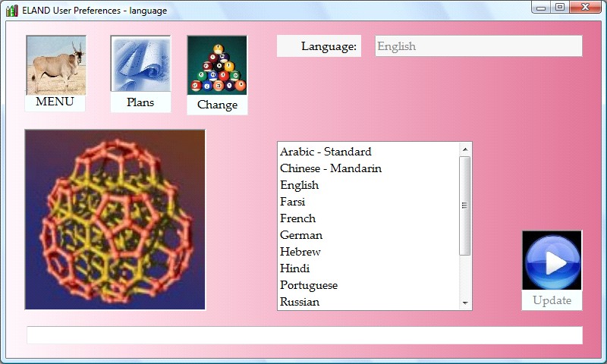Viewport: 607px width, 364px height.
Task: Open Plans via the blueprint icon
Action: tap(140, 65)
